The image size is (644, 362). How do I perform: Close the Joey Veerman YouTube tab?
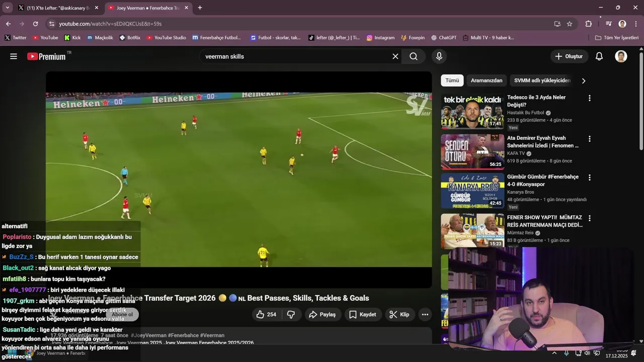[x=187, y=8]
